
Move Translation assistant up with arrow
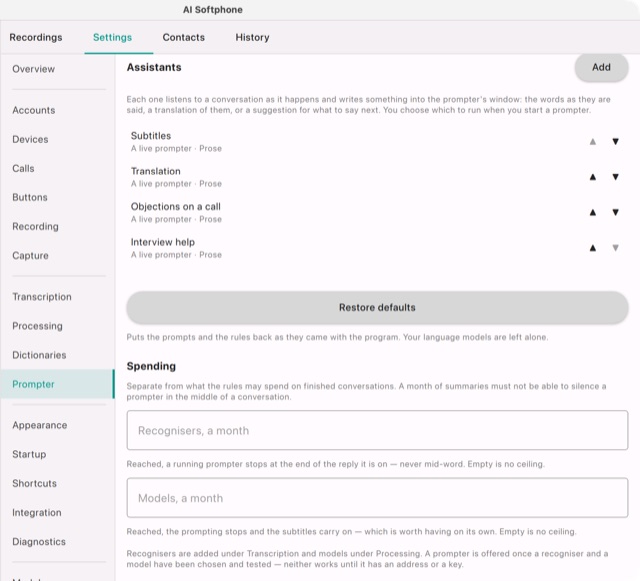point(593,177)
